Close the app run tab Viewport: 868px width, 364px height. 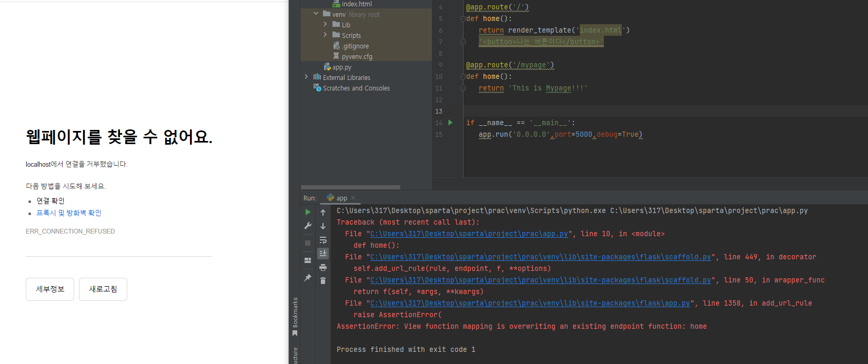coord(353,198)
